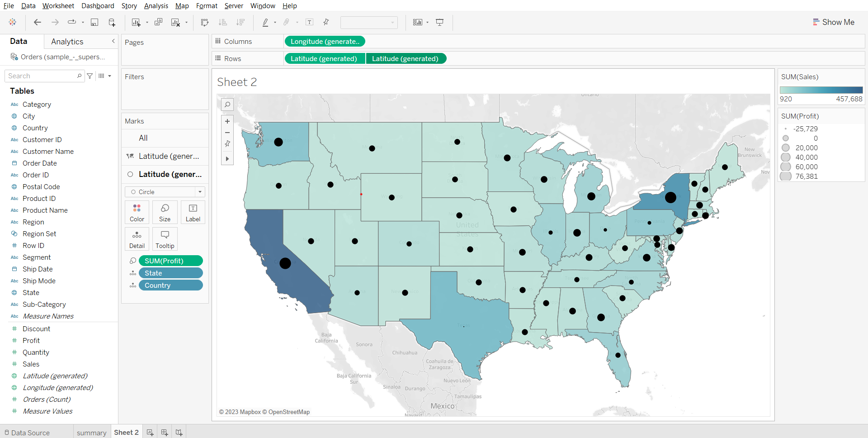Click the Search fields input box
This screenshot has height=438, width=868.
pyautogui.click(x=42, y=76)
